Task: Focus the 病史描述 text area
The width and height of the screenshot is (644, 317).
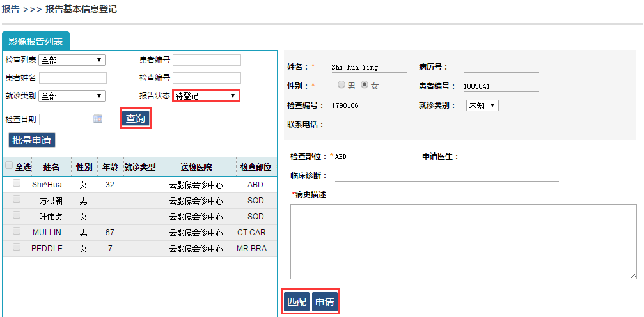Action: [463, 242]
